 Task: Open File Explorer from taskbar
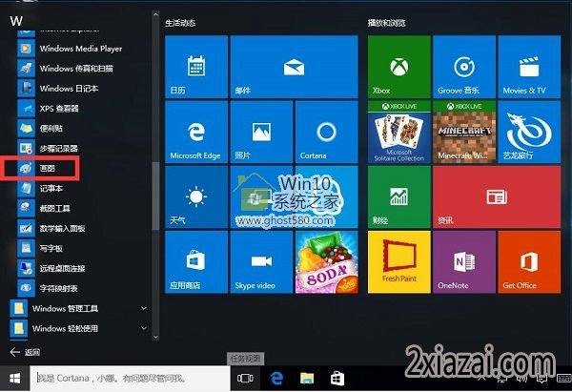(307, 379)
